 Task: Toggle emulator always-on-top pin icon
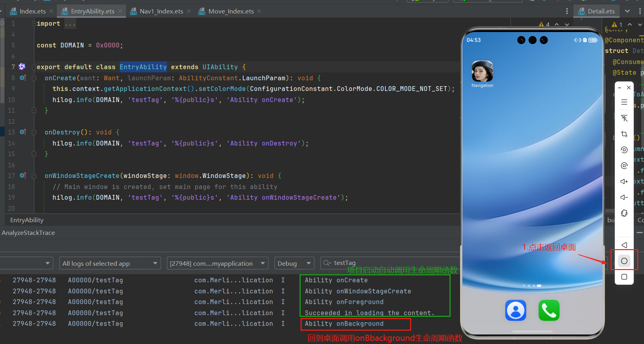click(624, 118)
